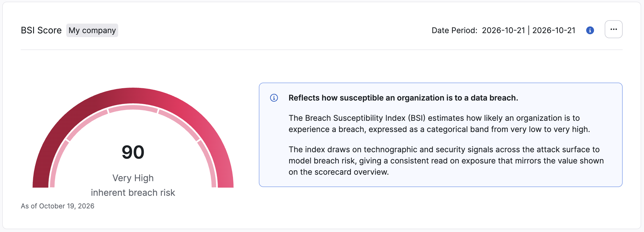Open the three-dot more options menu
The width and height of the screenshot is (644, 232).
(x=613, y=29)
